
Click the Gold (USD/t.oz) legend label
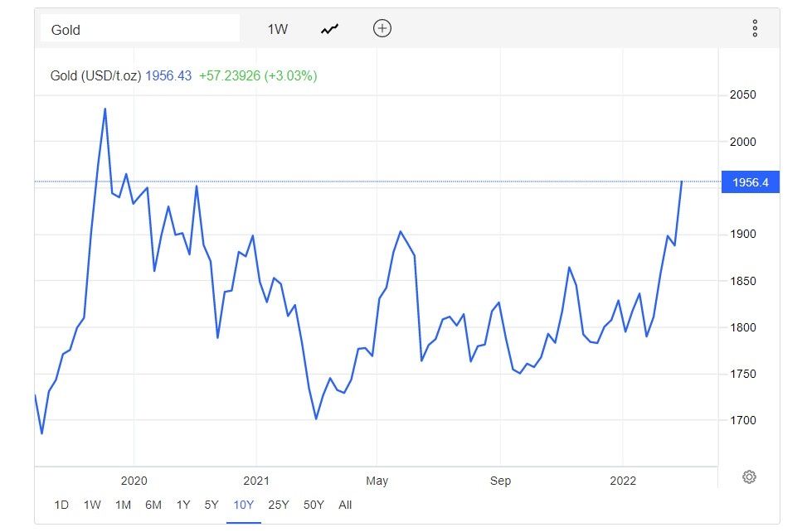tap(95, 75)
